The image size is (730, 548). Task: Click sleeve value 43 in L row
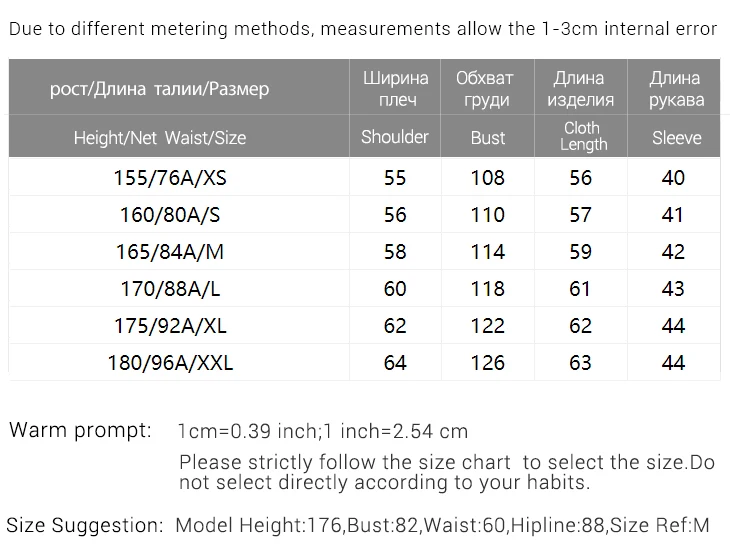point(673,289)
